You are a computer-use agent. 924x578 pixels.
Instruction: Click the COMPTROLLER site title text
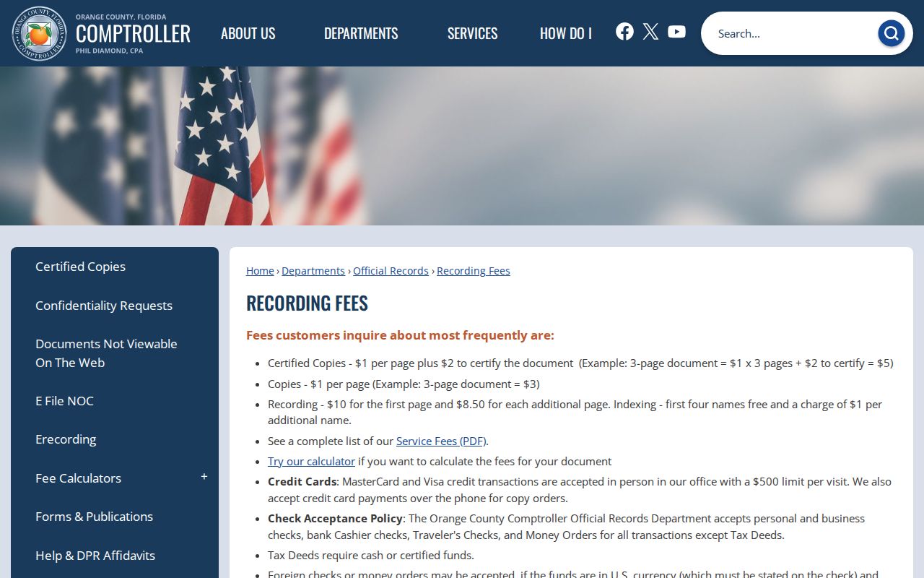(x=133, y=33)
